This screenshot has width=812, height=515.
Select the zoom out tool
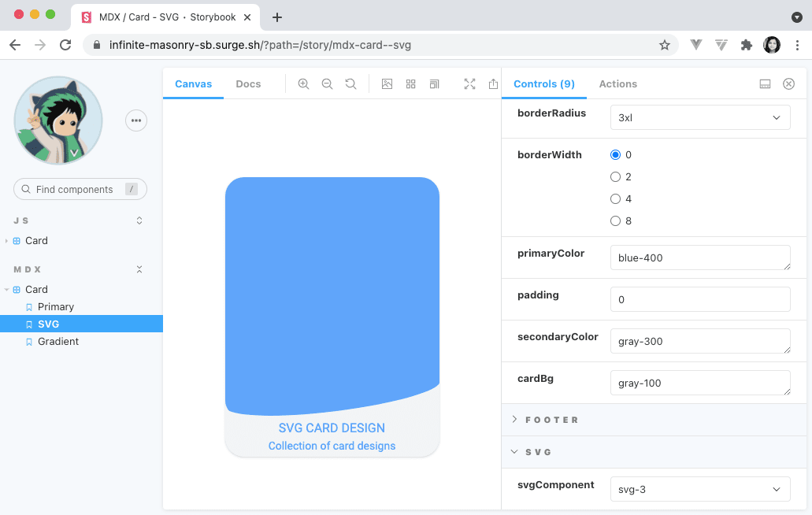tap(327, 83)
